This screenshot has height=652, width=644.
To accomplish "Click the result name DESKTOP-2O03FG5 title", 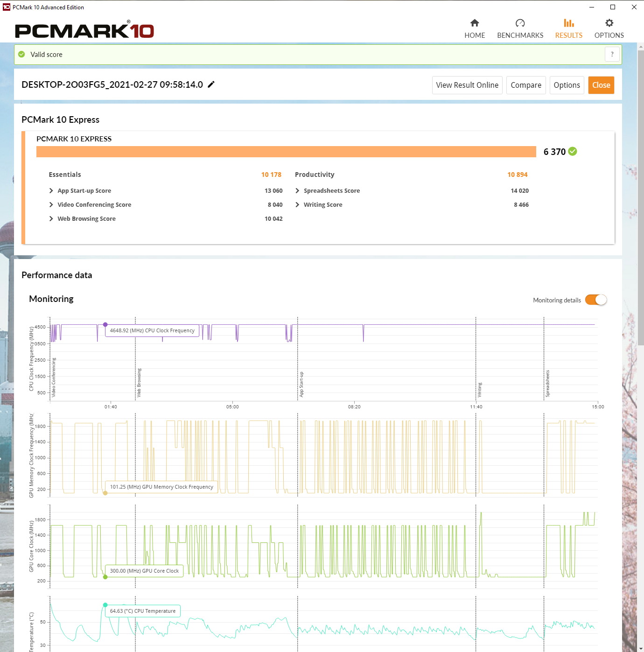I will [112, 84].
